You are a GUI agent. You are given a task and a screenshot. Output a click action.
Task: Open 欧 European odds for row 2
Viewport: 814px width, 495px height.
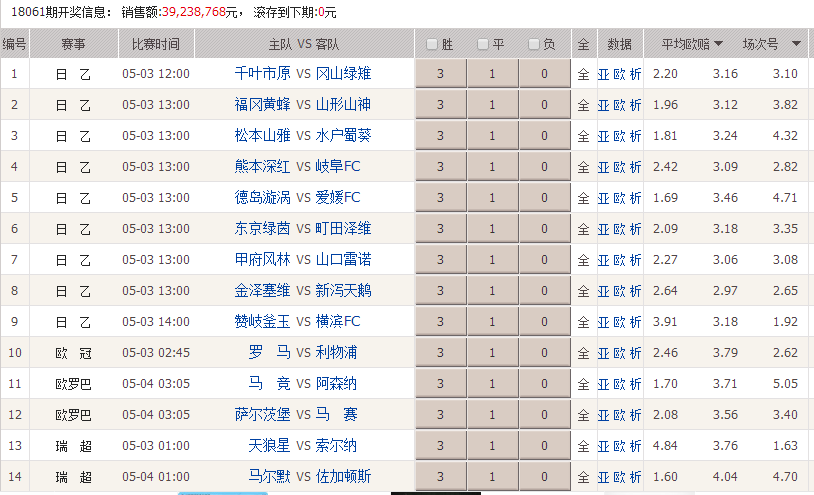(619, 105)
